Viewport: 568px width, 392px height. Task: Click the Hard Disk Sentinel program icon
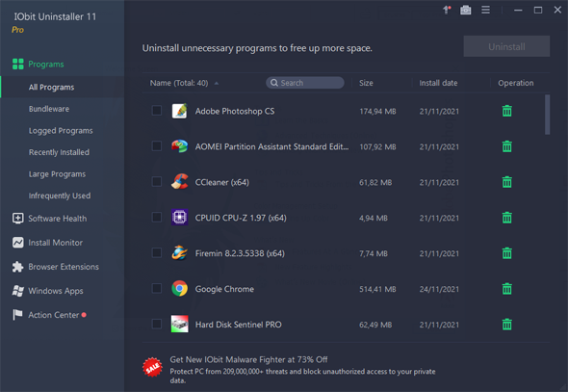(x=179, y=325)
